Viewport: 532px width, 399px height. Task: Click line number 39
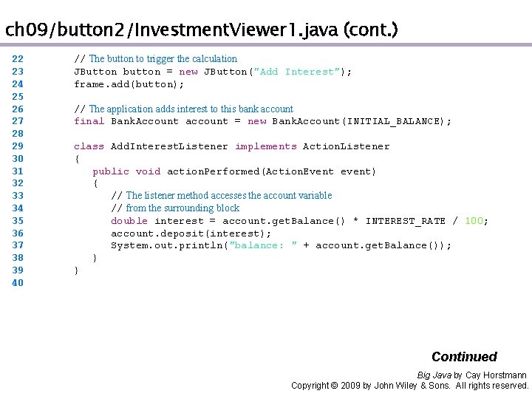click(18, 270)
